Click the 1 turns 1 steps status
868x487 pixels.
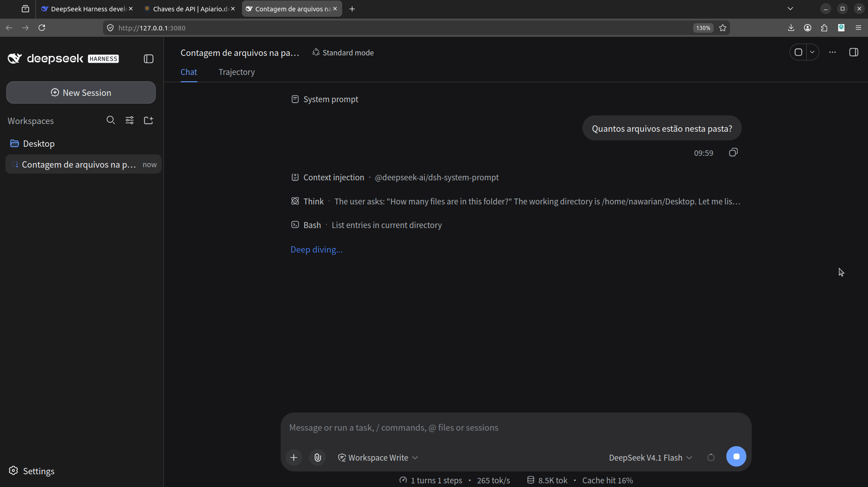pos(431,481)
